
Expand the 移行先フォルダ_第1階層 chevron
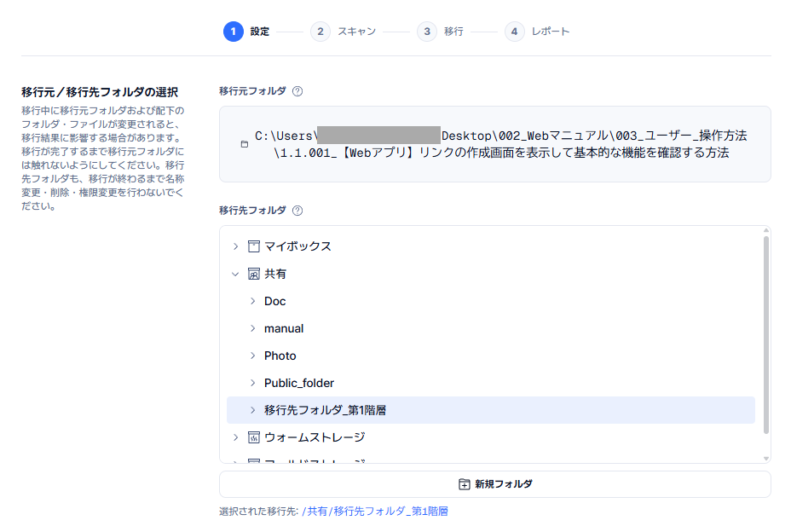point(253,410)
